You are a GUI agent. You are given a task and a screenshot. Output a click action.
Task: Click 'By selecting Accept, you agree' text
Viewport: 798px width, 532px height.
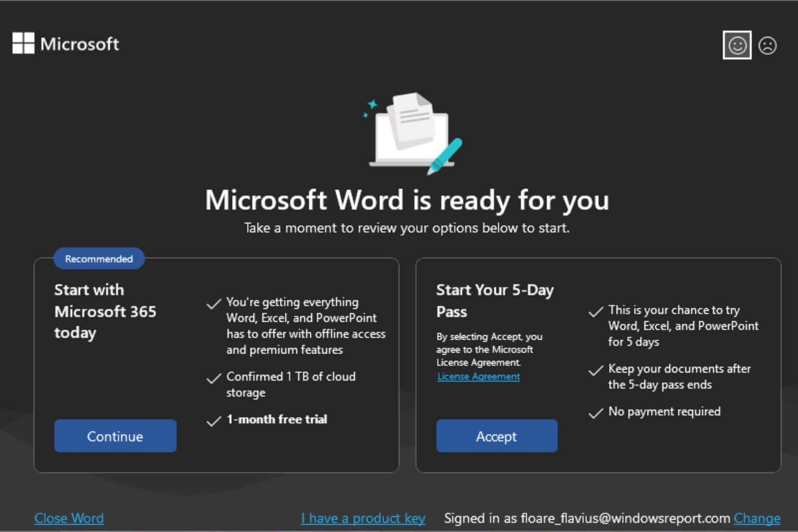(x=489, y=349)
